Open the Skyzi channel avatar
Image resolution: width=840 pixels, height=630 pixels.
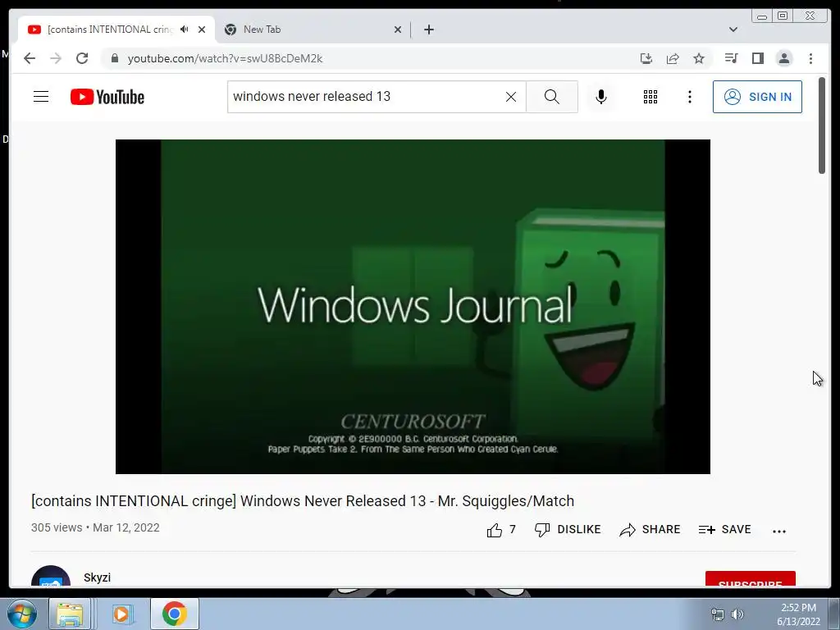pos(51,577)
